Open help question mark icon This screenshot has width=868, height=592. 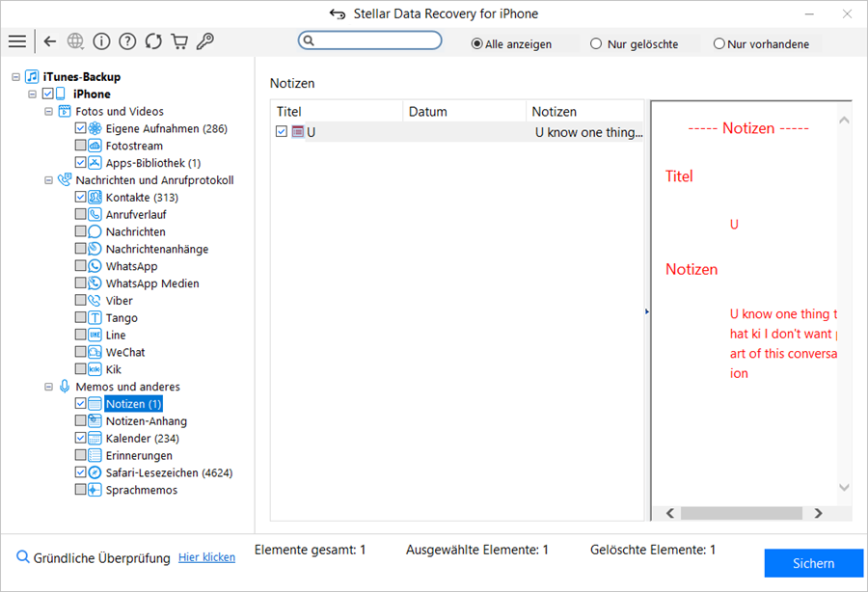[x=127, y=40]
